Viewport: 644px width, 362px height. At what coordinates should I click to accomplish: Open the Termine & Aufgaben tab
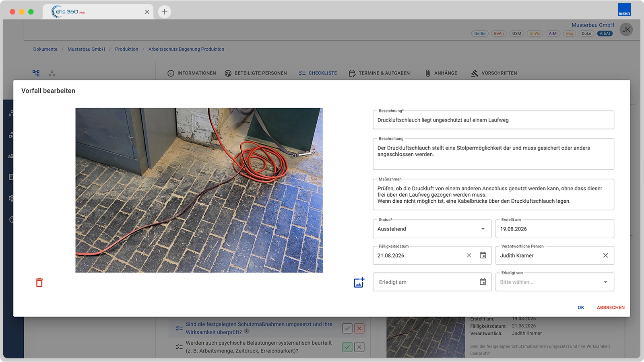[379, 73]
